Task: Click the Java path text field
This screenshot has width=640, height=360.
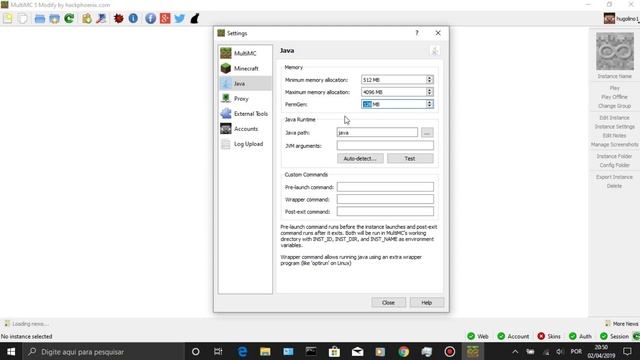Action: pyautogui.click(x=377, y=132)
